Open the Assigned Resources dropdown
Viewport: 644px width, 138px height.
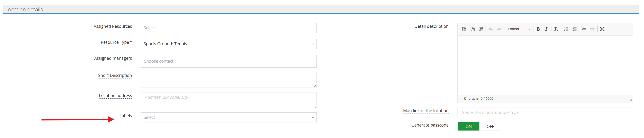point(228,28)
